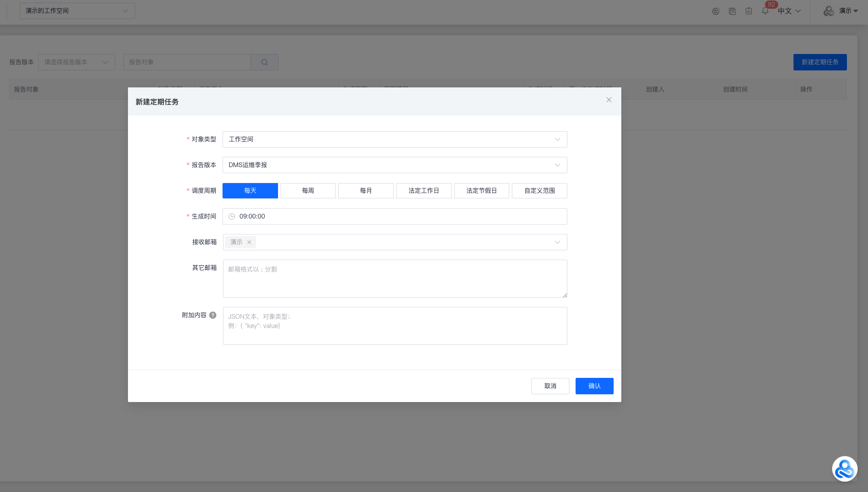The width and height of the screenshot is (868, 492).
Task: Select 每周 schedule period
Action: click(x=308, y=191)
